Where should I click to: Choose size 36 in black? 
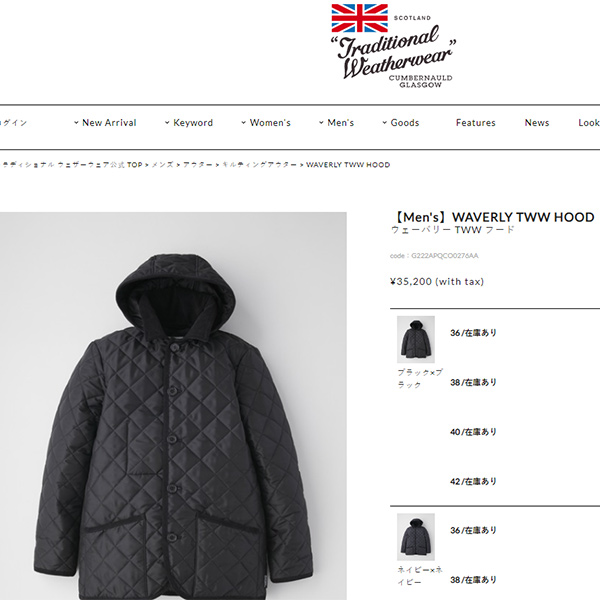[x=473, y=333]
